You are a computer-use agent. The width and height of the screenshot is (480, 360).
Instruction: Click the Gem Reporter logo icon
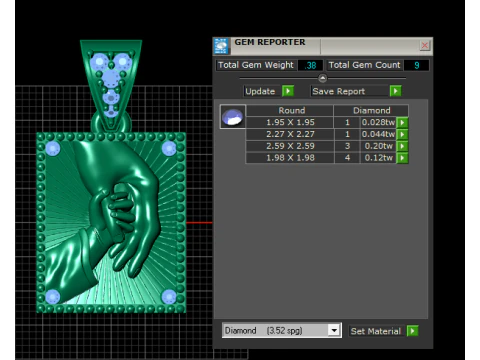click(x=221, y=46)
